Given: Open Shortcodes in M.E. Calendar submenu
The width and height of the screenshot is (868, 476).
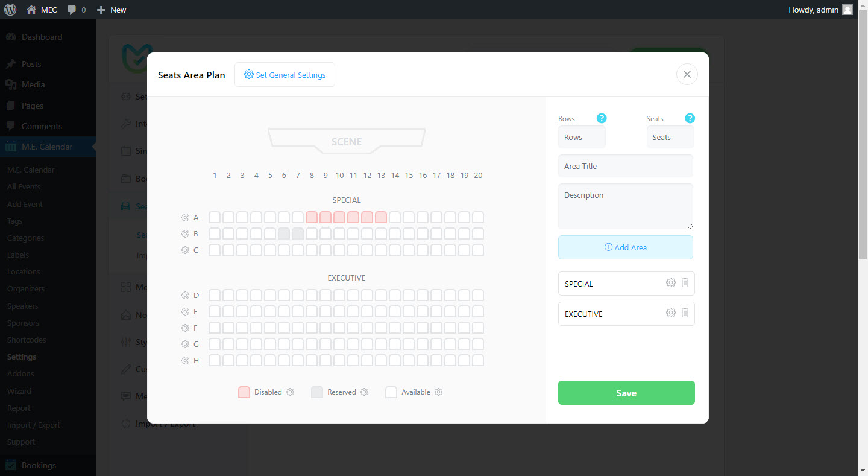Looking at the screenshot, I should [27, 340].
